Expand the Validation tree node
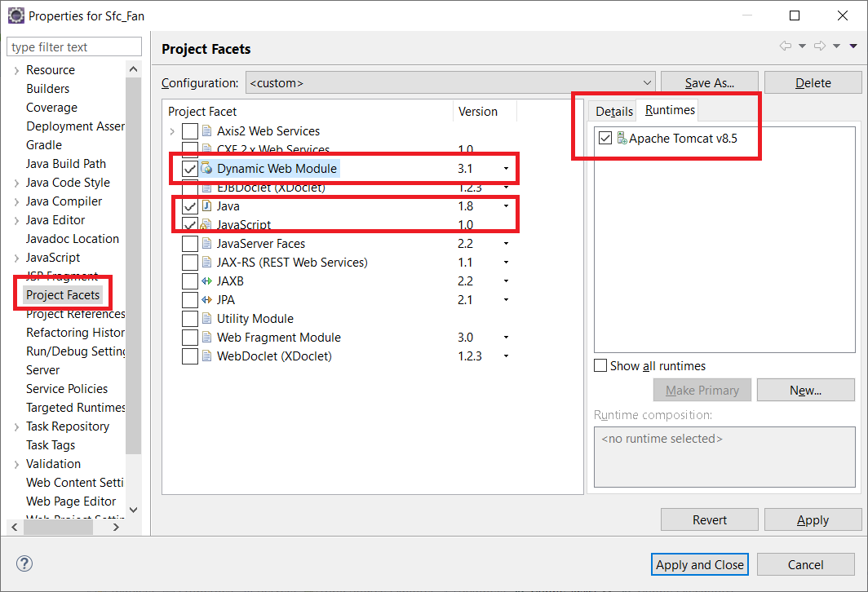The width and height of the screenshot is (868, 592). pos(16,464)
